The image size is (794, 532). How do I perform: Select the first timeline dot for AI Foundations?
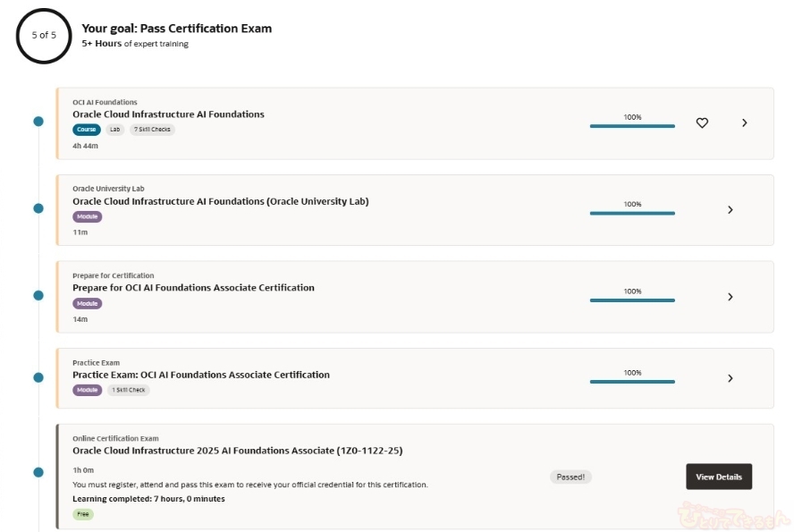38,121
